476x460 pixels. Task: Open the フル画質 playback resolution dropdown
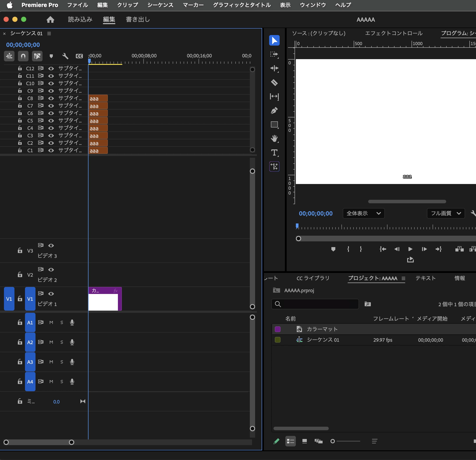446,213
